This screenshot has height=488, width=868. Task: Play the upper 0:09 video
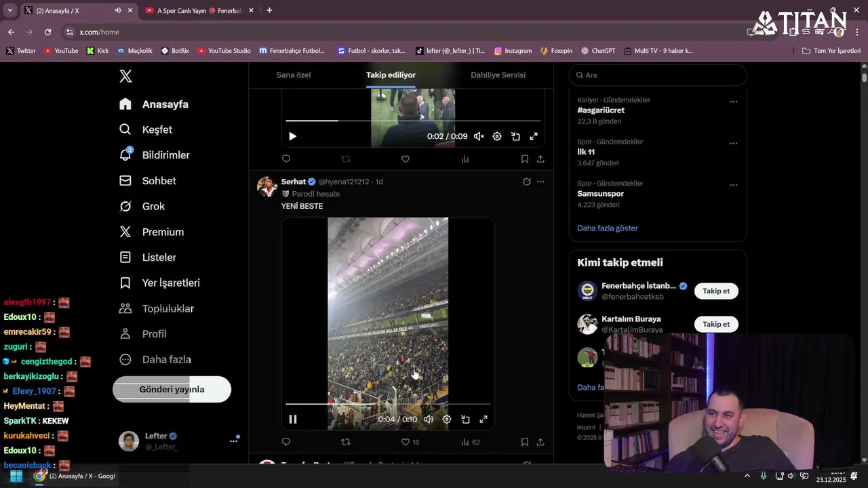[292, 136]
